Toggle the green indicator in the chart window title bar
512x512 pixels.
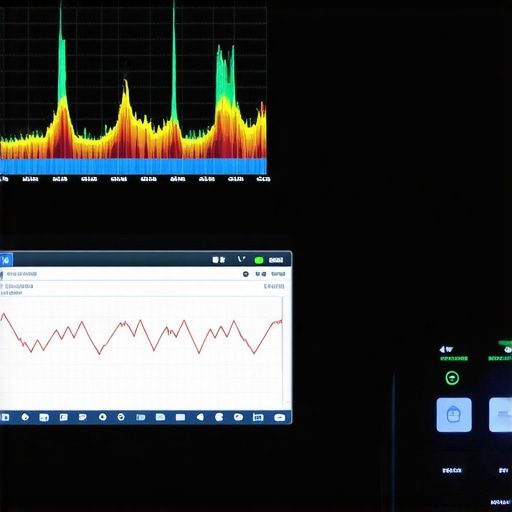click(x=259, y=260)
